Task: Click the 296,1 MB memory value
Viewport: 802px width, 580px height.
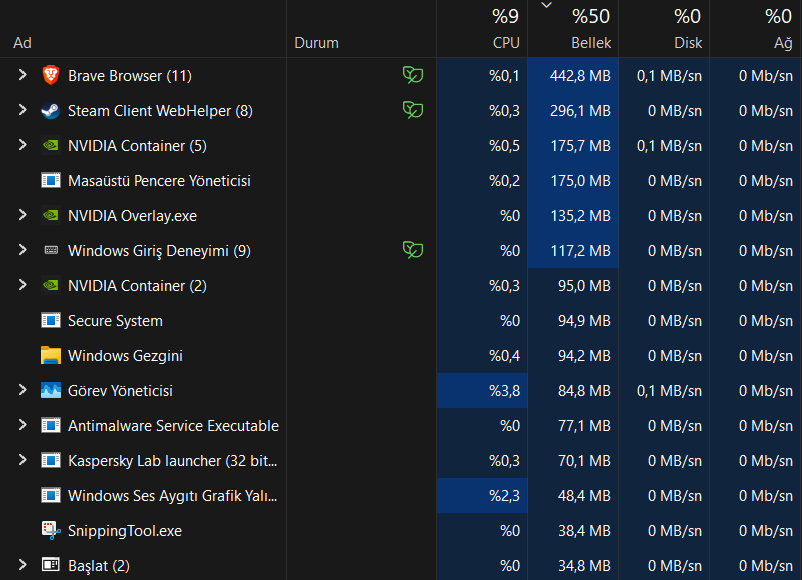Action: pyautogui.click(x=580, y=111)
